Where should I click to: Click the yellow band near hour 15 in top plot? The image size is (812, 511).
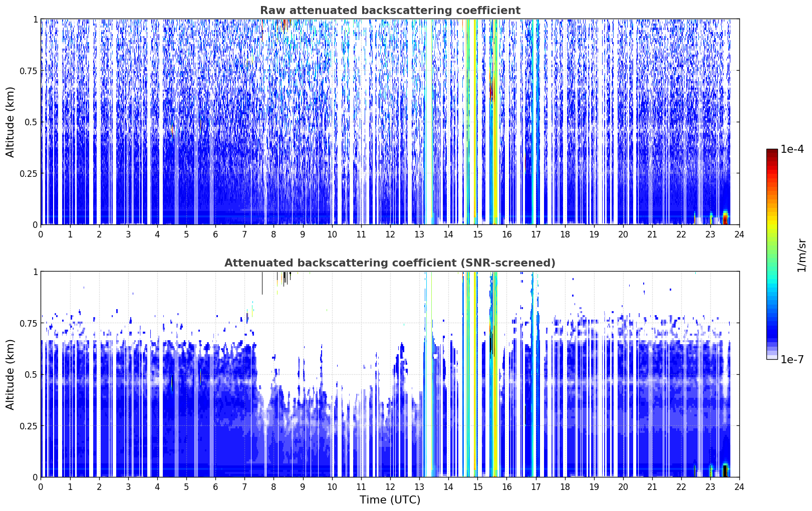tap(475, 122)
